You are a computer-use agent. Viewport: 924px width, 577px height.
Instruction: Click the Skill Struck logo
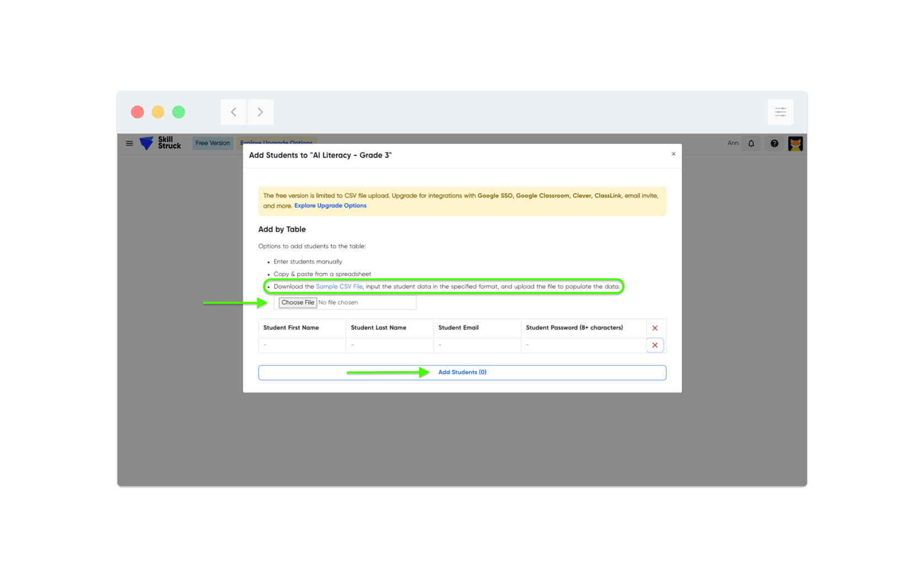(x=160, y=143)
